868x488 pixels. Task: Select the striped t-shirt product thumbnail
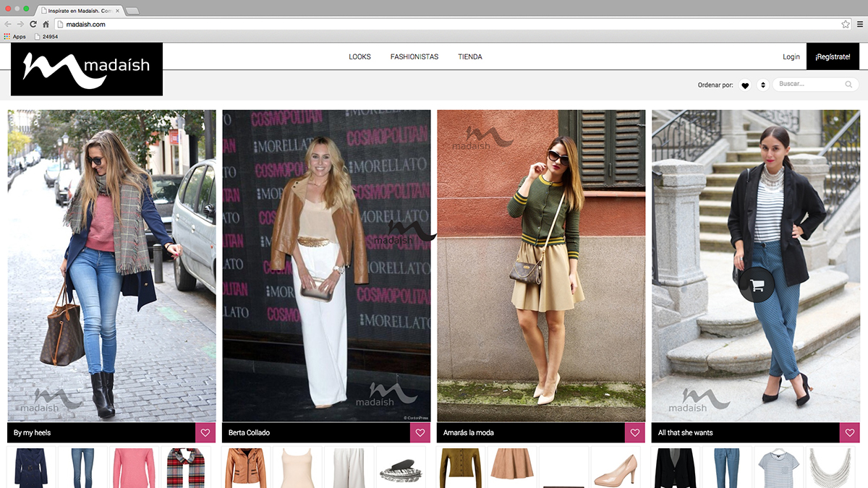(778, 467)
